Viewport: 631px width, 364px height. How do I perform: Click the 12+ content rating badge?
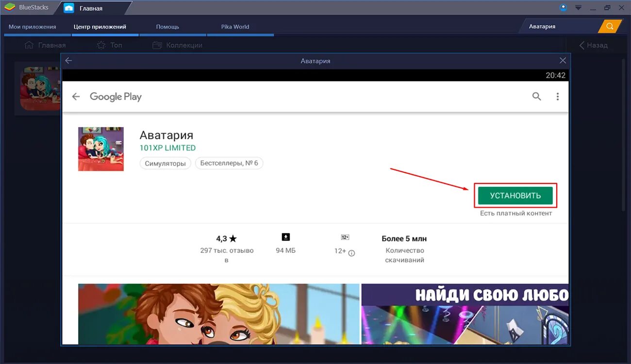345,237
